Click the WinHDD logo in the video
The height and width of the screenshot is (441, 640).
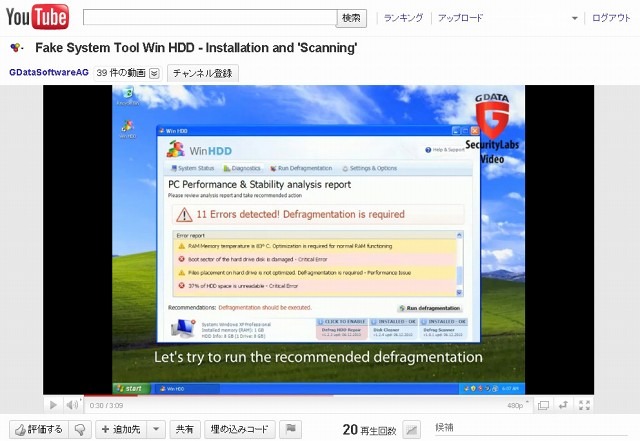(199, 150)
